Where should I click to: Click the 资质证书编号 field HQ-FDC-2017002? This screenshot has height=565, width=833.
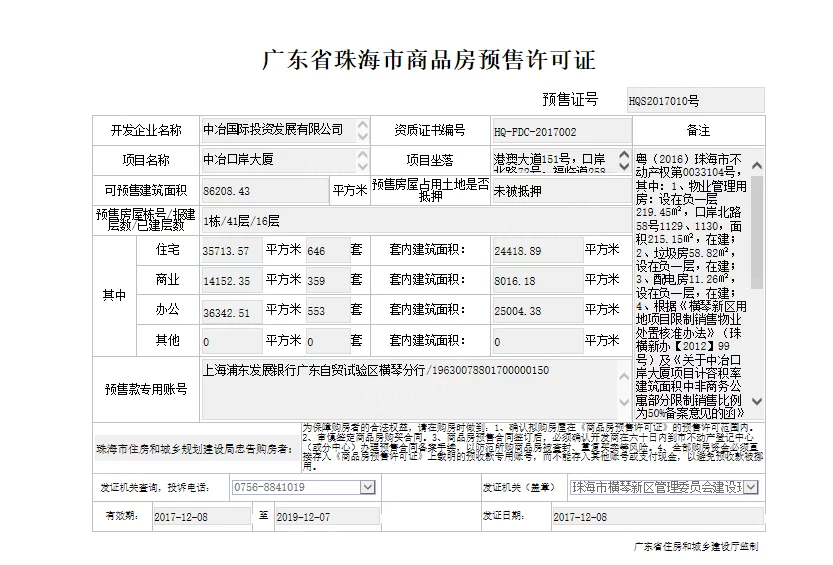(562, 131)
